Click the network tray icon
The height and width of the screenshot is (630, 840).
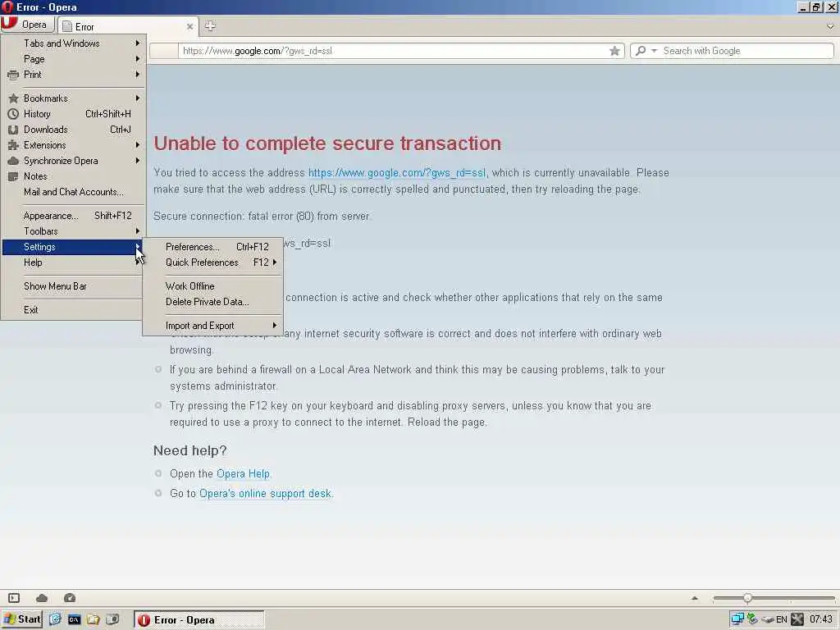point(737,619)
